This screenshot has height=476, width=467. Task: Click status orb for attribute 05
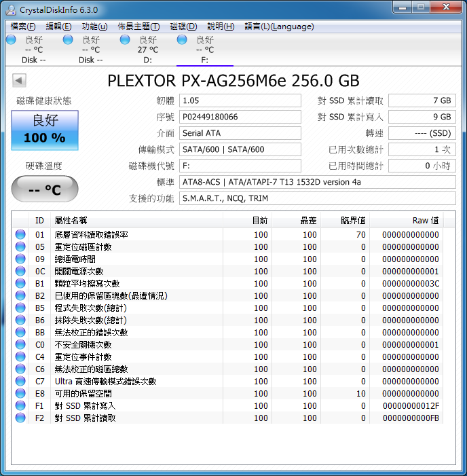(20, 246)
